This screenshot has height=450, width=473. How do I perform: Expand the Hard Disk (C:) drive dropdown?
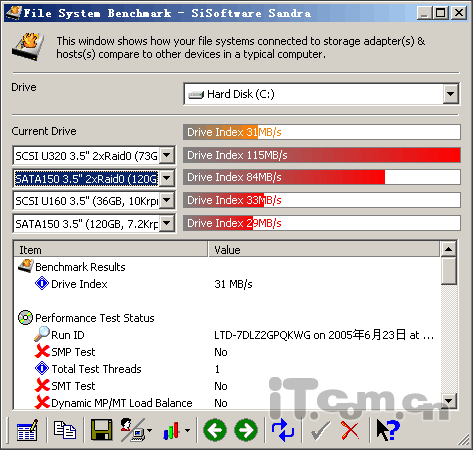[x=451, y=94]
